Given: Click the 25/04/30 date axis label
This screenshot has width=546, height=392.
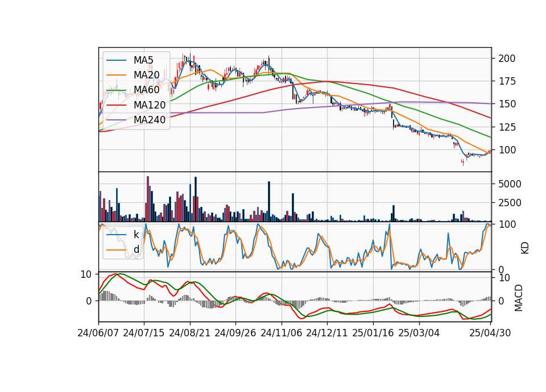Looking at the screenshot, I should point(490,333).
